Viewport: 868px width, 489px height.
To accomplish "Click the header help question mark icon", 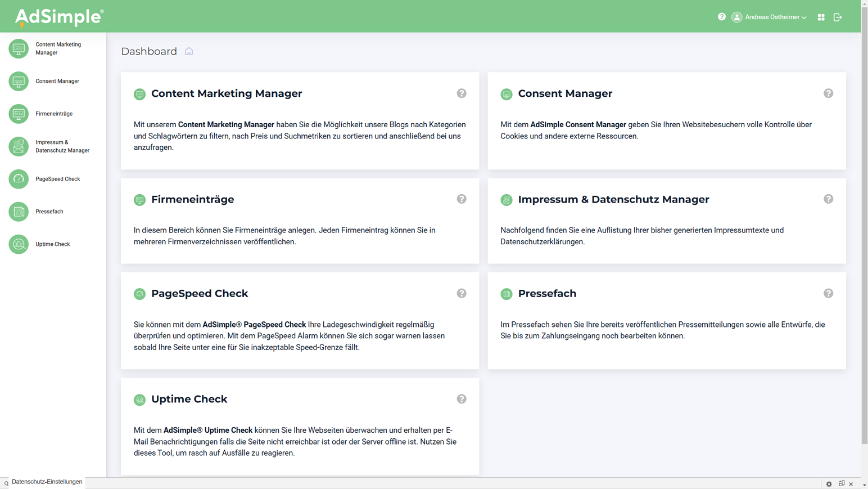I will click(722, 17).
